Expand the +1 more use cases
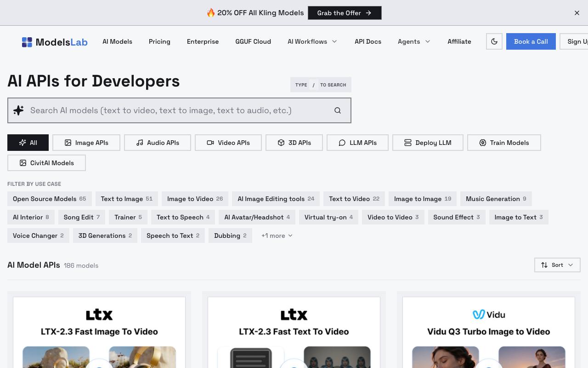The height and width of the screenshot is (368, 588). 277,236
